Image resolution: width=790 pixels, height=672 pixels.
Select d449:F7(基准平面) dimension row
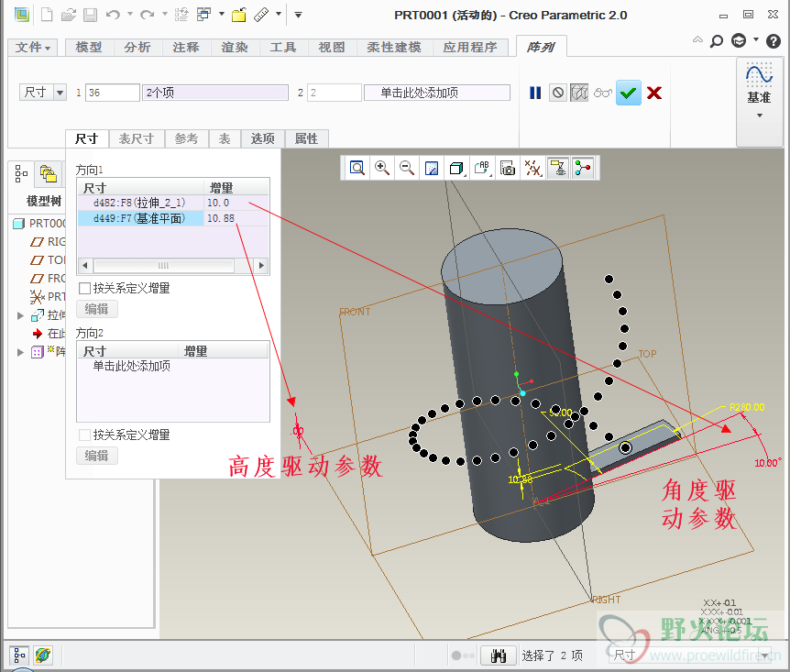click(x=173, y=218)
